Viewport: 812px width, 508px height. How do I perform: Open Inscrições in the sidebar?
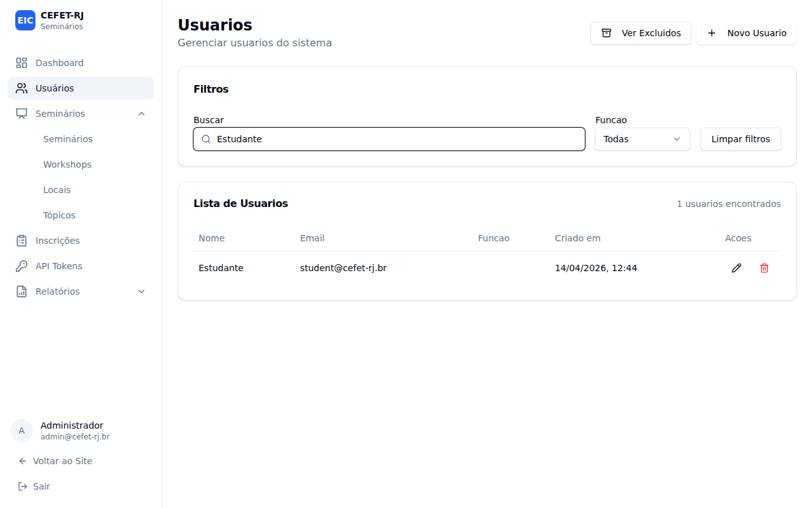pyautogui.click(x=81, y=241)
